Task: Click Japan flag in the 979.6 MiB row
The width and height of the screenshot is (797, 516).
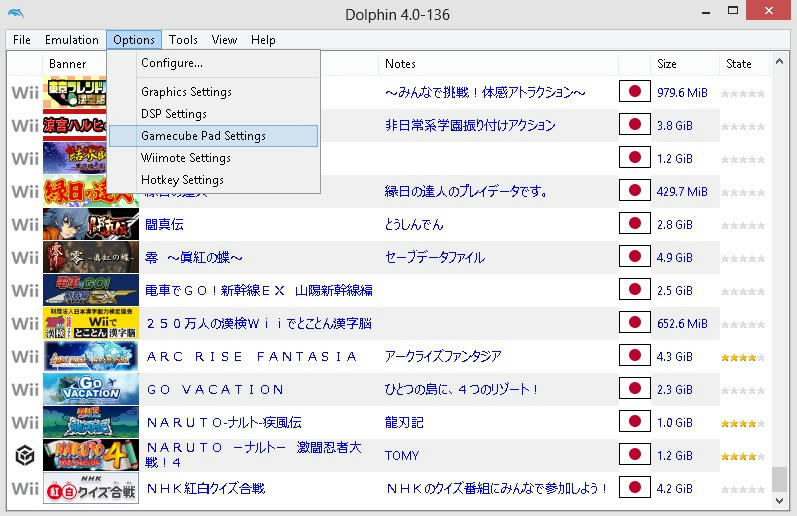Action: [x=634, y=92]
